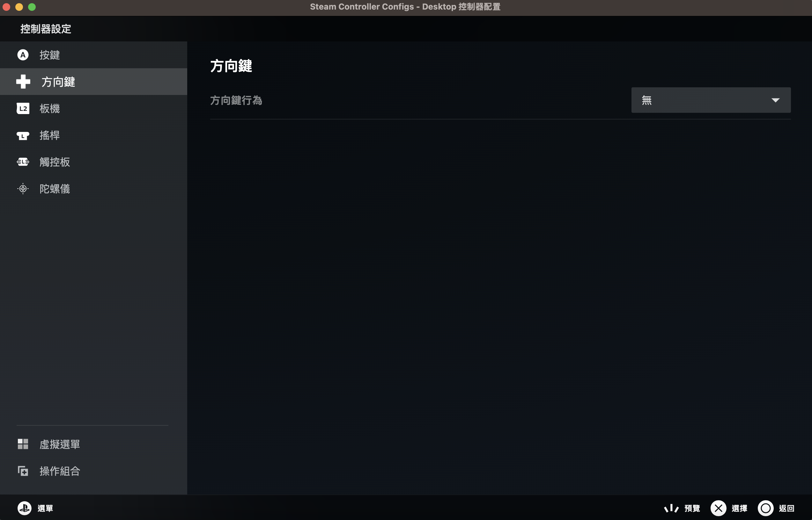
Task: Open the 方向鍵行為 dropdown showing 無
Action: pos(711,100)
